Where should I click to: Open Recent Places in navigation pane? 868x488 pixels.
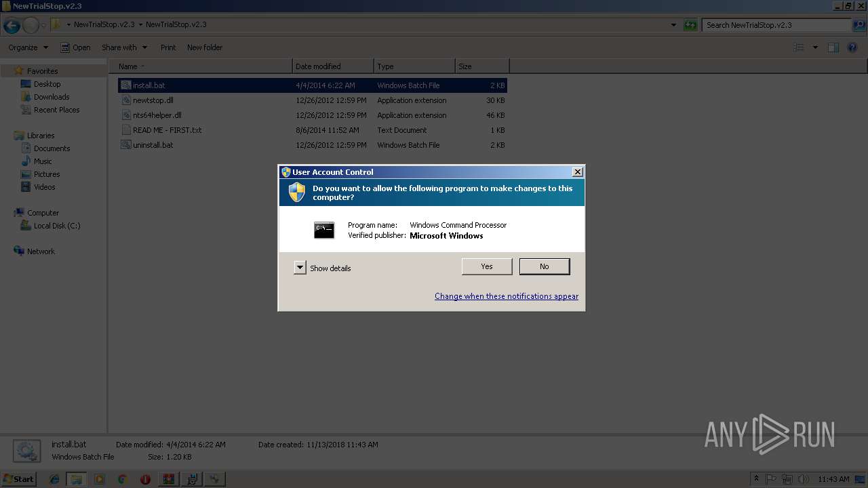coord(56,110)
